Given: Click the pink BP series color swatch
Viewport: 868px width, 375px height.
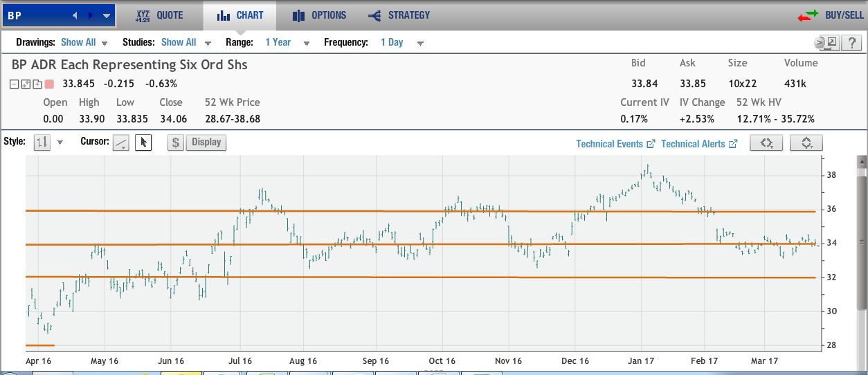Looking at the screenshot, I should point(49,84).
